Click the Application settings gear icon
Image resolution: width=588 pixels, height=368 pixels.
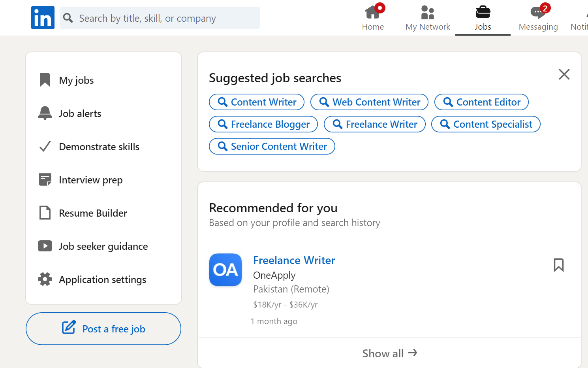click(x=45, y=279)
